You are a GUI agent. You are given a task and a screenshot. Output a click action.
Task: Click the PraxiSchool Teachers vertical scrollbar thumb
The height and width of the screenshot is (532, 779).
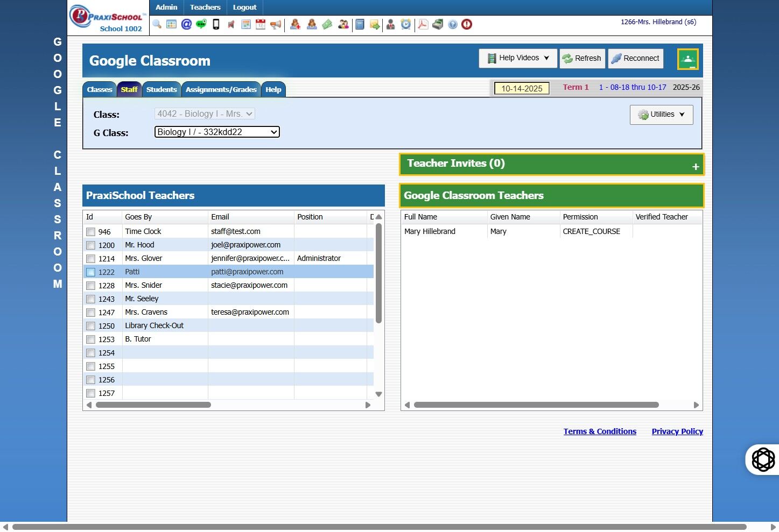click(x=378, y=273)
